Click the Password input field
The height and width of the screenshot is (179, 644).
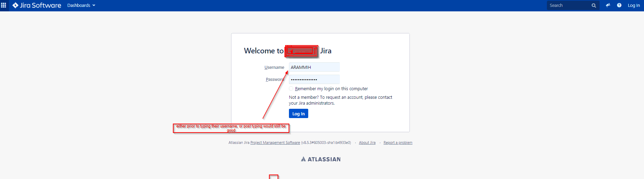pyautogui.click(x=314, y=79)
